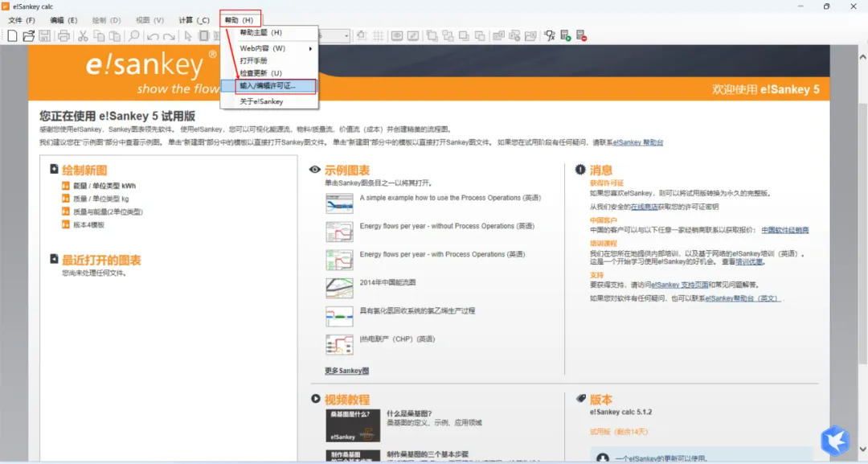The height and width of the screenshot is (464, 868).
Task: Open Energy flows without Process Operations example
Action: pyautogui.click(x=448, y=226)
